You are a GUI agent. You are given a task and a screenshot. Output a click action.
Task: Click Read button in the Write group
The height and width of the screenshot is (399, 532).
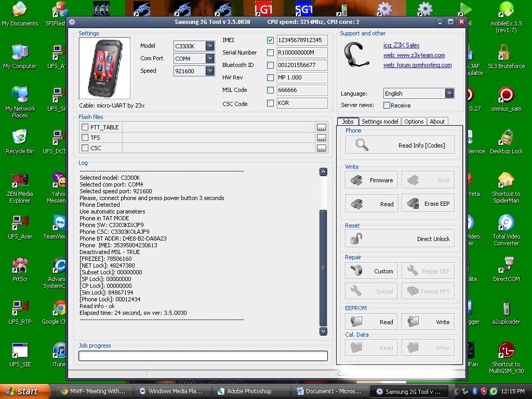(x=371, y=204)
